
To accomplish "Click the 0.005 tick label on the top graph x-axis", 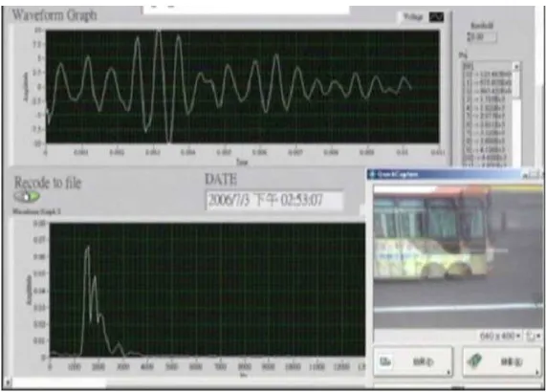I will point(224,152).
